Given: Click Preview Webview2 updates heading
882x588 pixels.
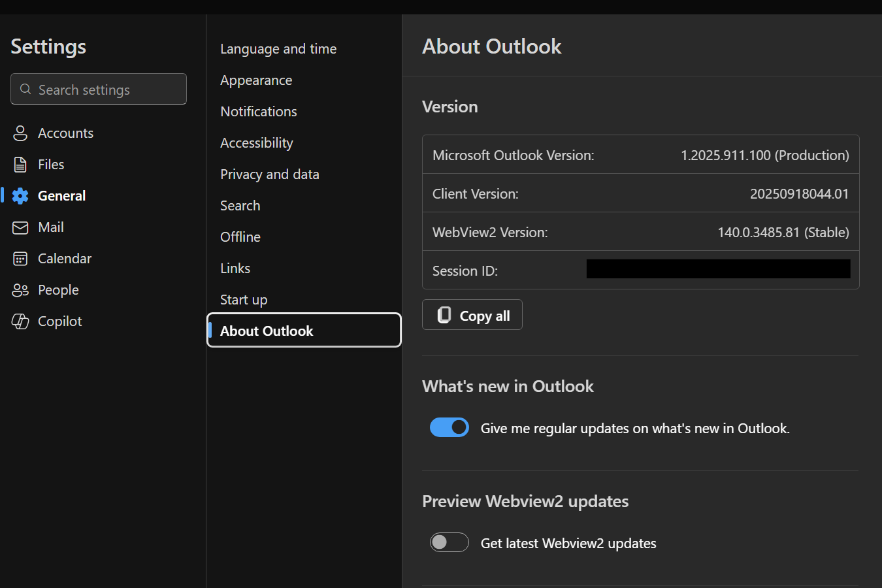Looking at the screenshot, I should pyautogui.click(x=525, y=501).
